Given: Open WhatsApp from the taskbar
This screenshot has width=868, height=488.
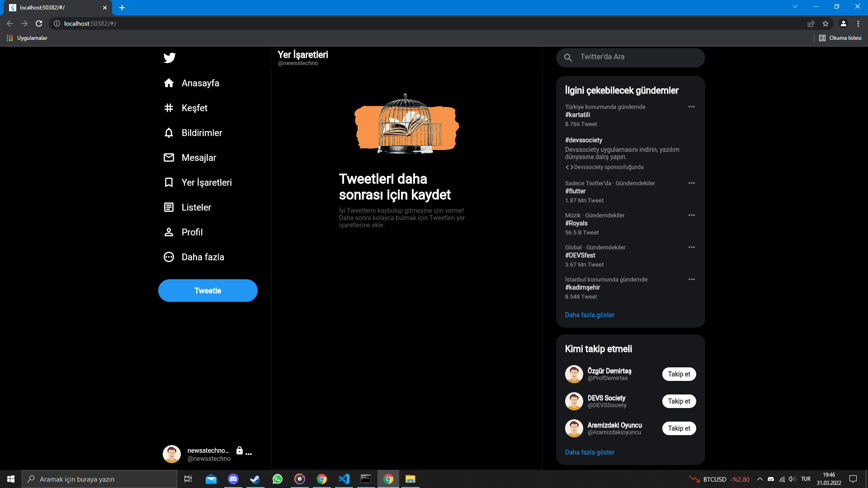Looking at the screenshot, I should click(278, 479).
